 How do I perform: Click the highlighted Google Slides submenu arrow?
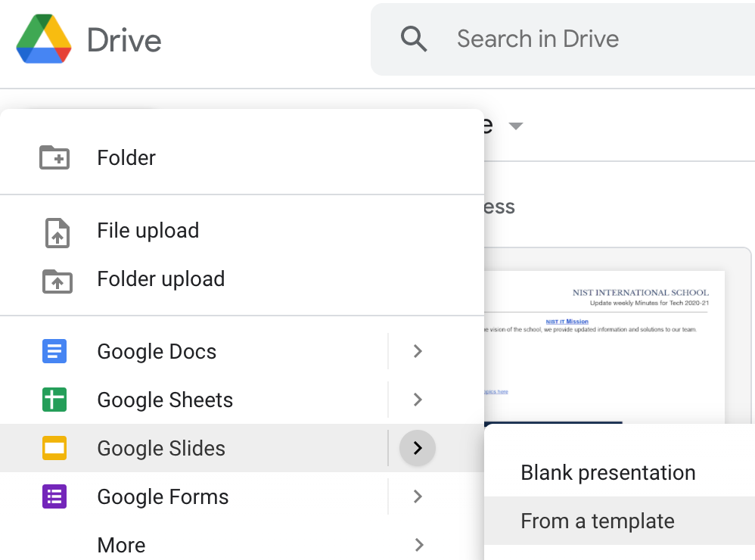[418, 448]
